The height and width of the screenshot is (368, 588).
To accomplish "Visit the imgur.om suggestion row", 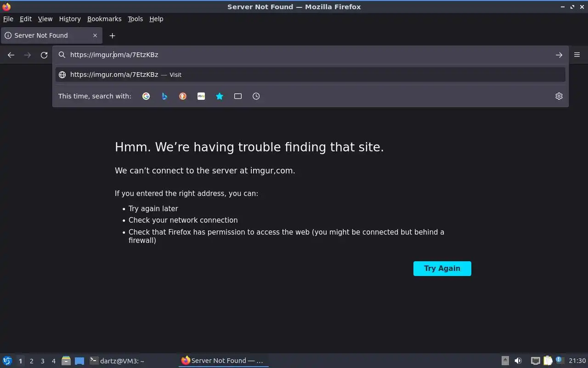I will coord(311,75).
